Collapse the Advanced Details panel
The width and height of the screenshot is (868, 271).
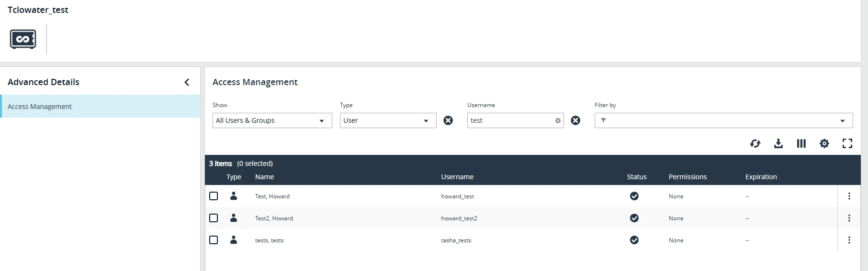click(x=187, y=82)
